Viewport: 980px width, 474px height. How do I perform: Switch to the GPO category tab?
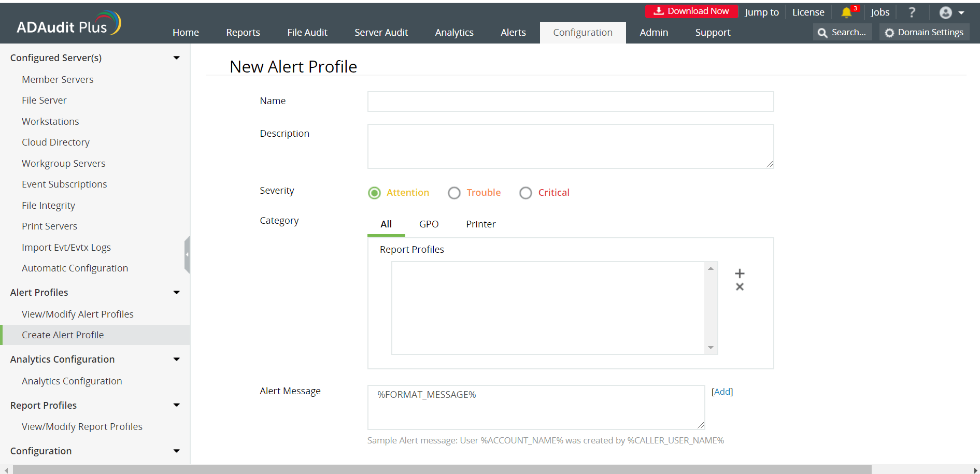pos(429,224)
